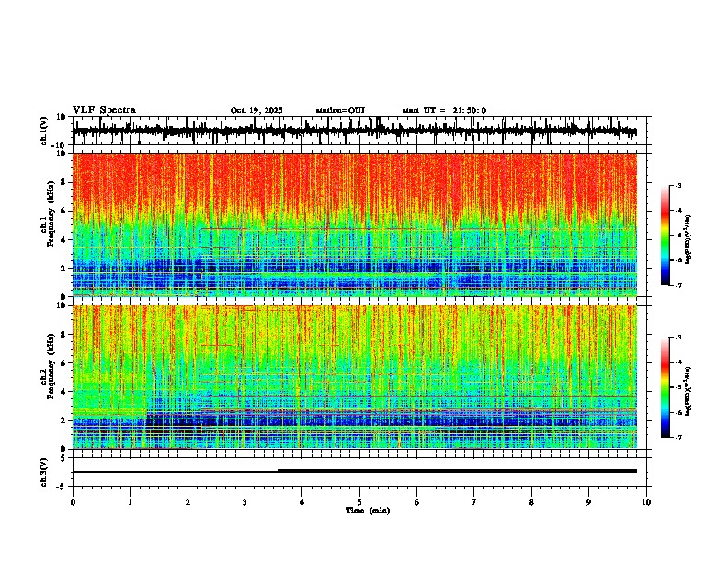Click the "-3" tick on ch.1 colorbar
The height and width of the screenshot is (563, 728).
tap(677, 185)
